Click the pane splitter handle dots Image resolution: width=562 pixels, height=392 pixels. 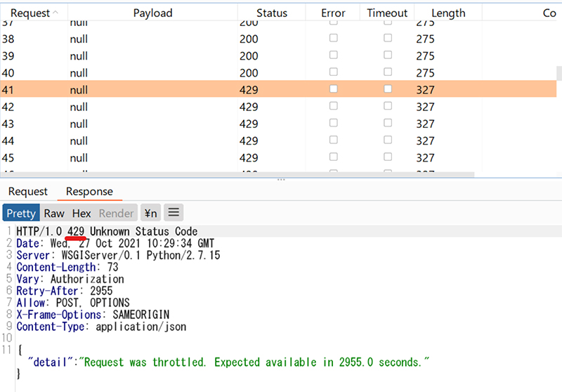coord(281,180)
